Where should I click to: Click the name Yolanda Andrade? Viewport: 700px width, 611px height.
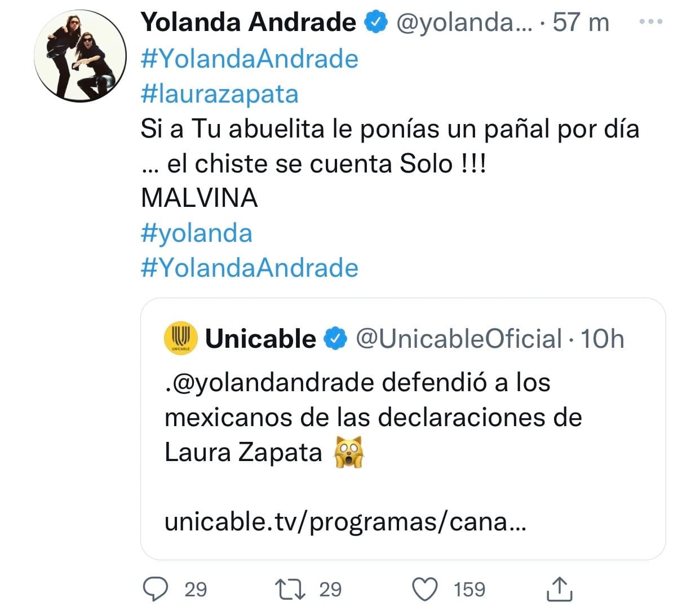248,22
